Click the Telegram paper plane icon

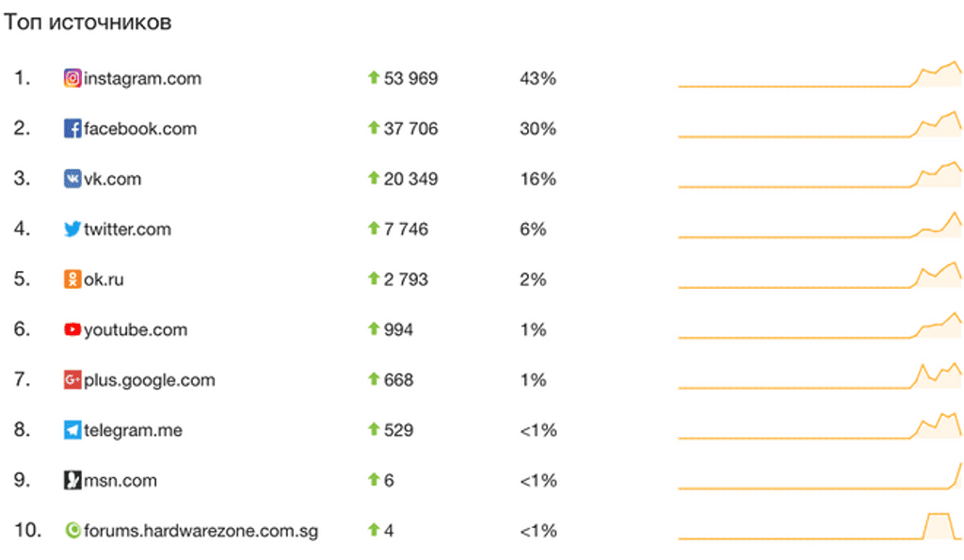tap(72, 430)
